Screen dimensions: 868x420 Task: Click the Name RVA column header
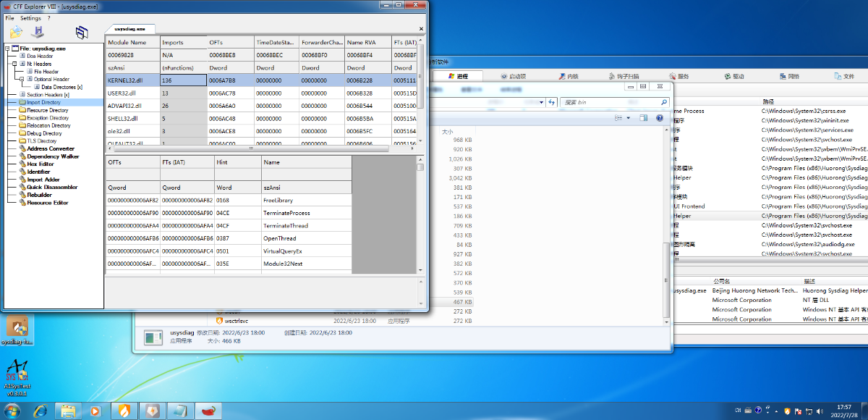coord(367,43)
